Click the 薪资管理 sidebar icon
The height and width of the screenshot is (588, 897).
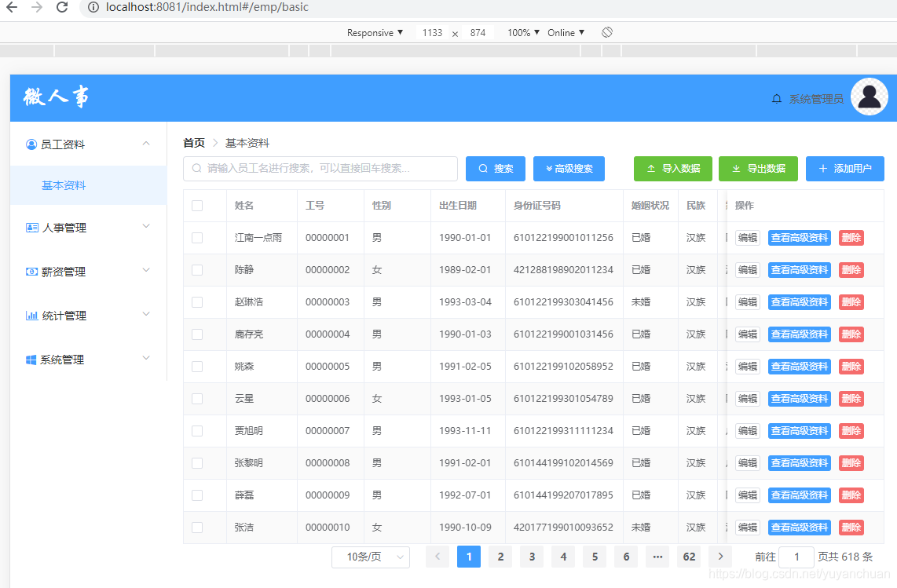30,272
